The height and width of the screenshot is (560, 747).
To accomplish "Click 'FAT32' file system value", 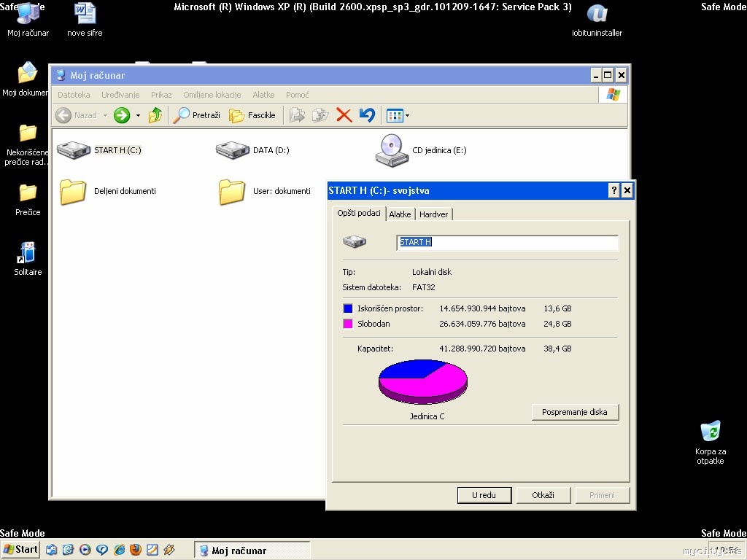I will [424, 287].
